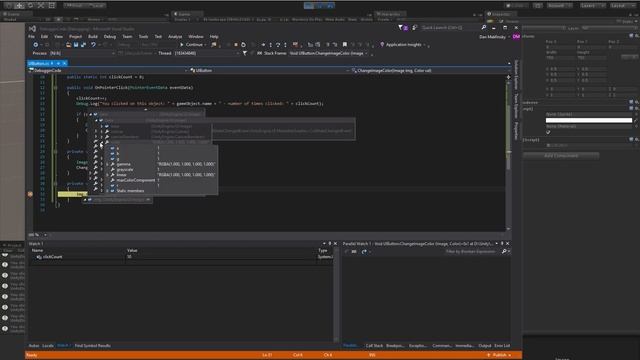640x360 pixels.
Task: Click the Show Next Statement arrow icon
Action: pyautogui.click(x=263, y=44)
